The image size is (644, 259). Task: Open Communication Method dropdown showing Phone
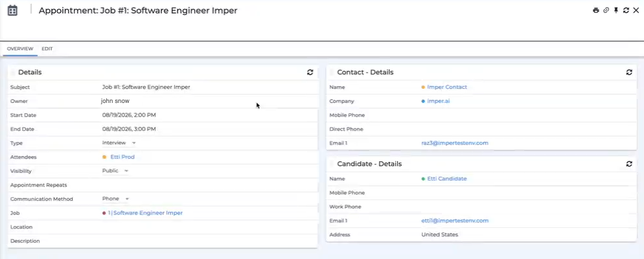click(116, 199)
